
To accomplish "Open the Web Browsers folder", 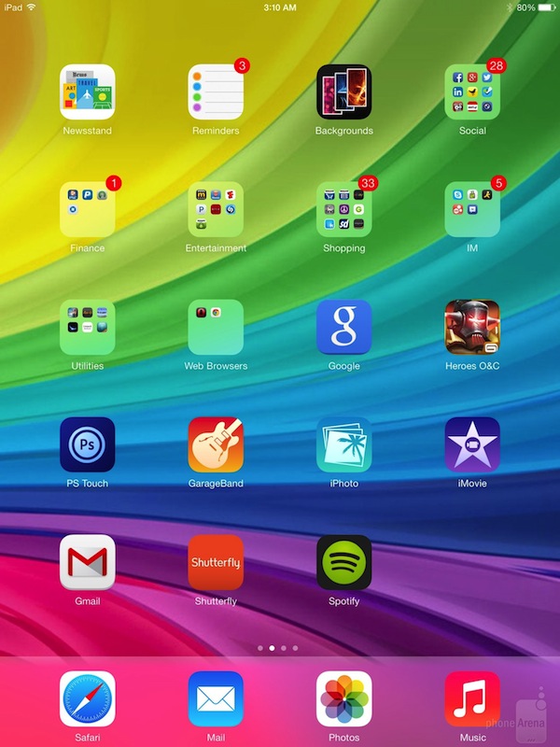I will point(216,328).
